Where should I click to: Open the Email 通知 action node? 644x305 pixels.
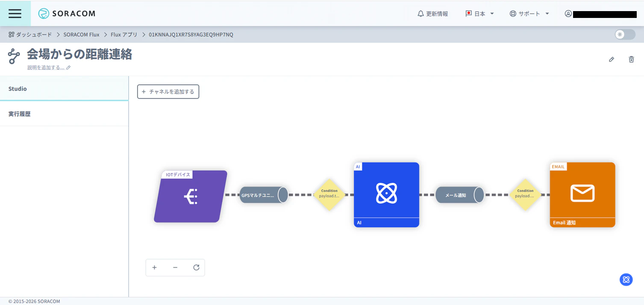582,195
